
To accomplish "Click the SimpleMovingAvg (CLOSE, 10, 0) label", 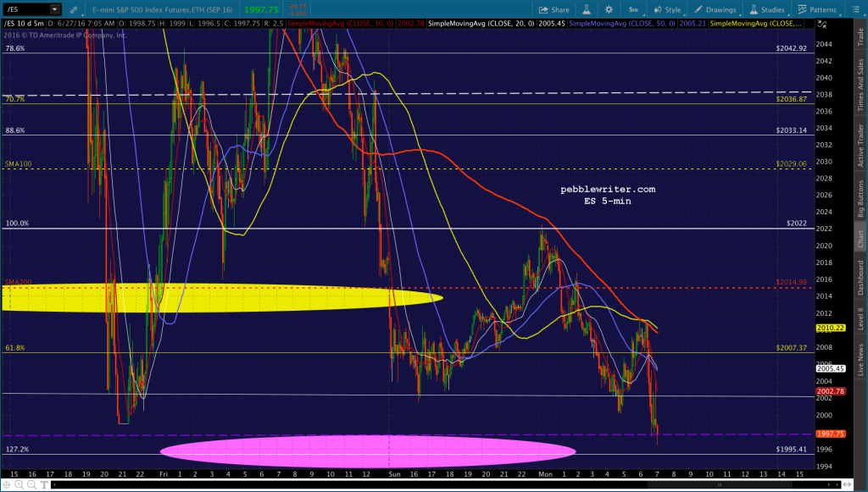I will (341, 23).
